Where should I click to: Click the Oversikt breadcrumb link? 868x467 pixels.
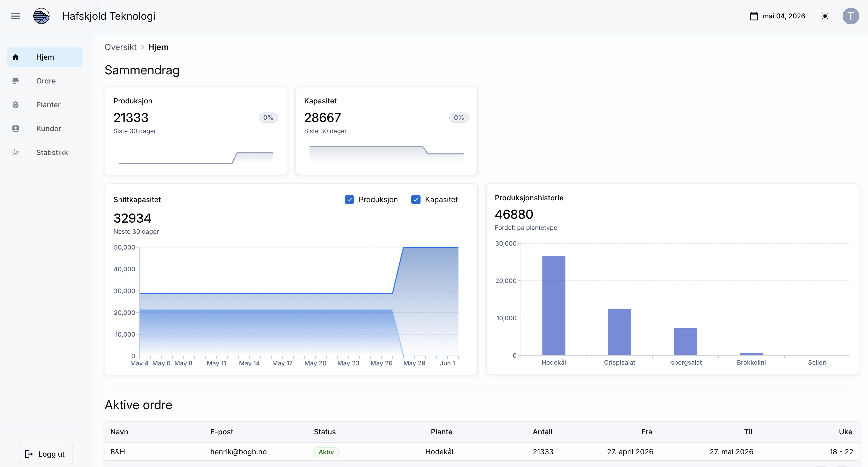[121, 47]
